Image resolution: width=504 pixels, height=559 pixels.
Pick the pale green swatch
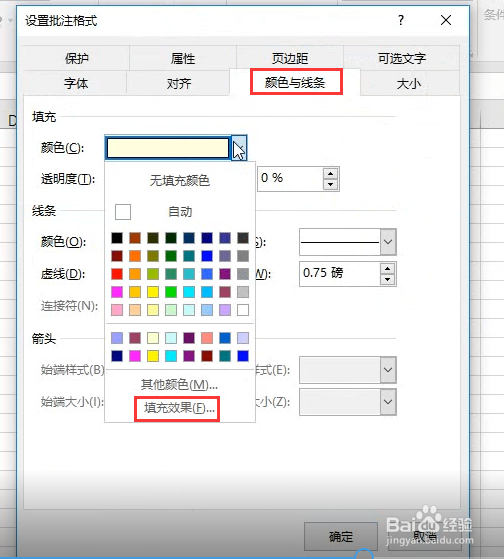click(x=171, y=310)
